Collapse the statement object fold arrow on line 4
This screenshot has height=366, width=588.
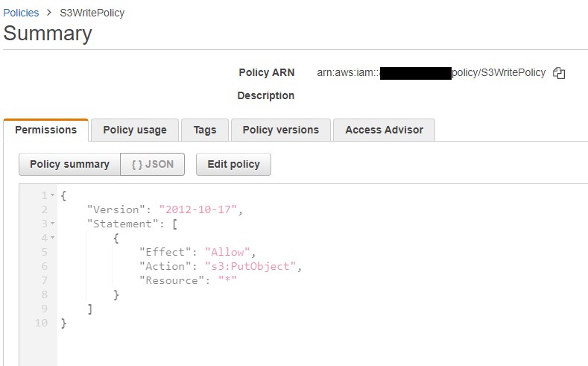click(52, 237)
